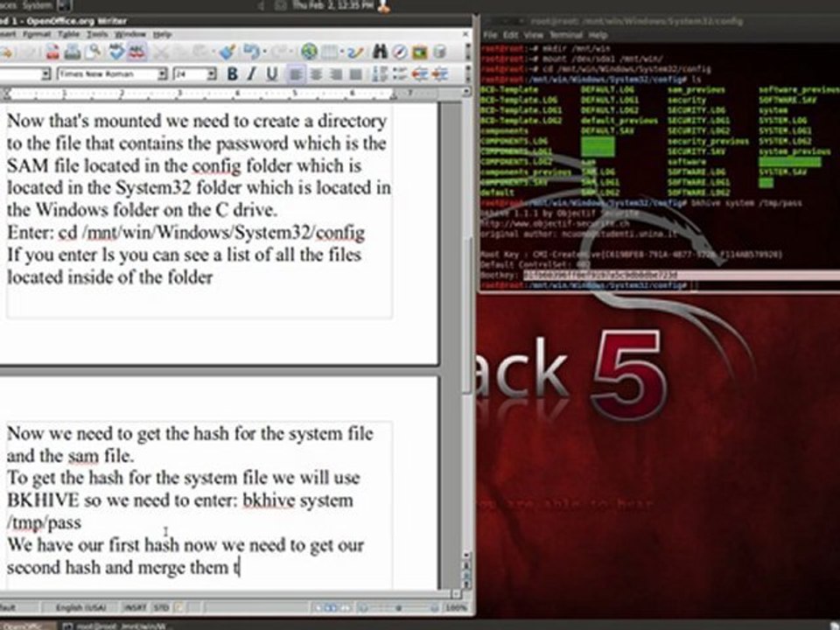Click zoom in plus on status bar
The image size is (840, 630).
point(435,607)
